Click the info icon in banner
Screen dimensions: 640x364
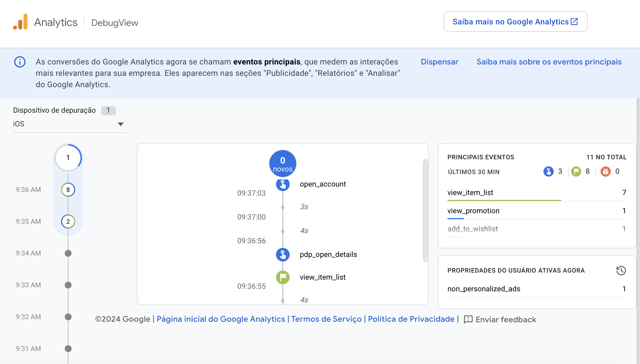tap(20, 62)
